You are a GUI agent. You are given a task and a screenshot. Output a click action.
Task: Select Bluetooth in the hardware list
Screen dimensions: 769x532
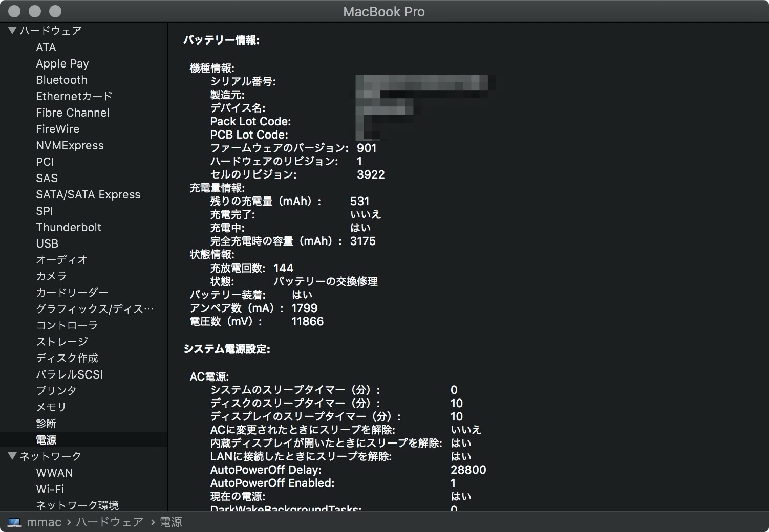pyautogui.click(x=61, y=80)
